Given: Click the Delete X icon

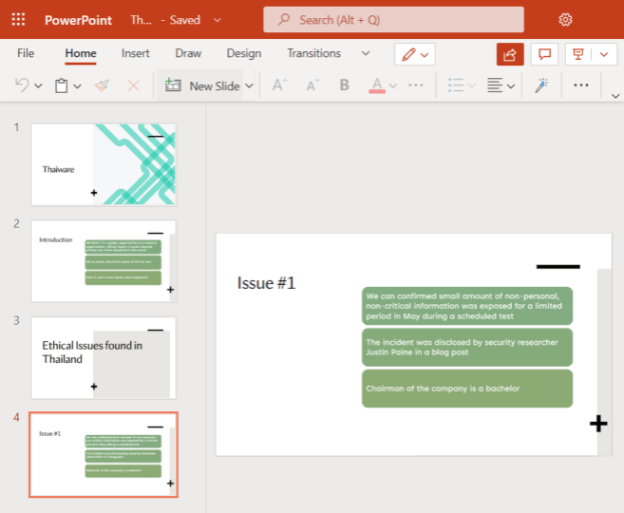Looking at the screenshot, I should coord(133,86).
